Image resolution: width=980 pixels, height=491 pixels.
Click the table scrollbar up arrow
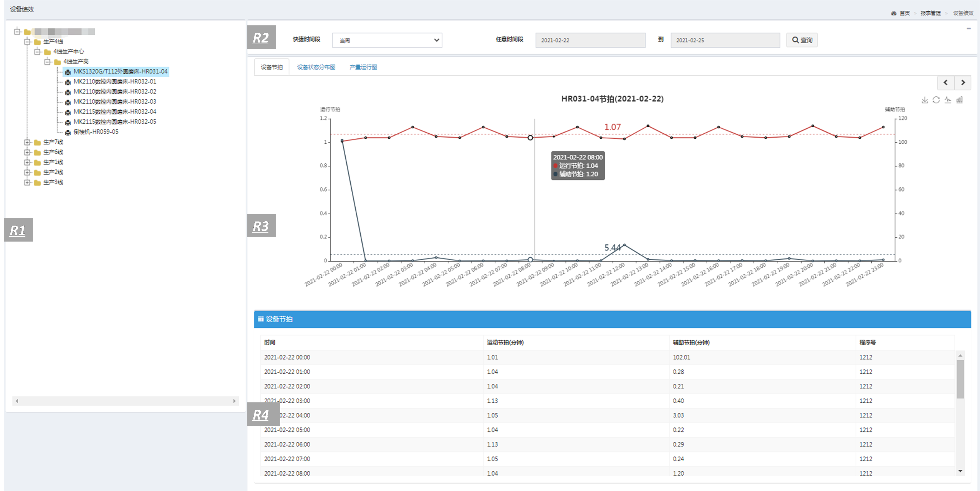(960, 356)
